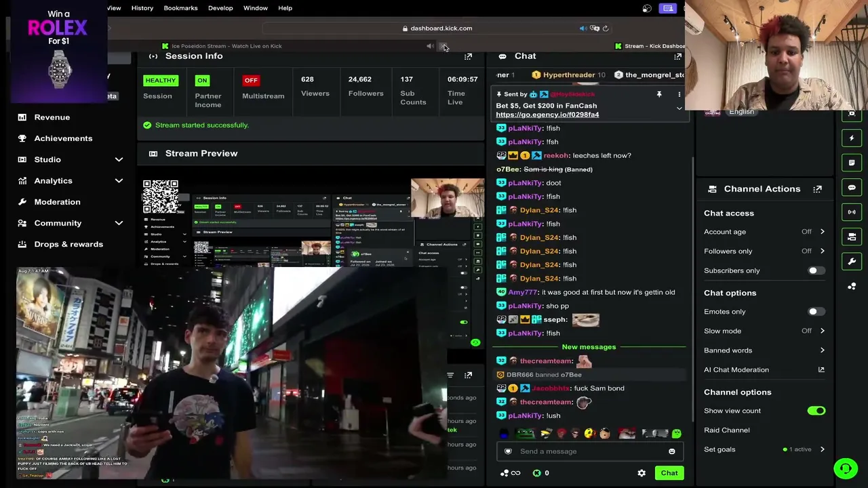Click Raid Channel option
Screen dimensions: 868x488
(x=727, y=430)
